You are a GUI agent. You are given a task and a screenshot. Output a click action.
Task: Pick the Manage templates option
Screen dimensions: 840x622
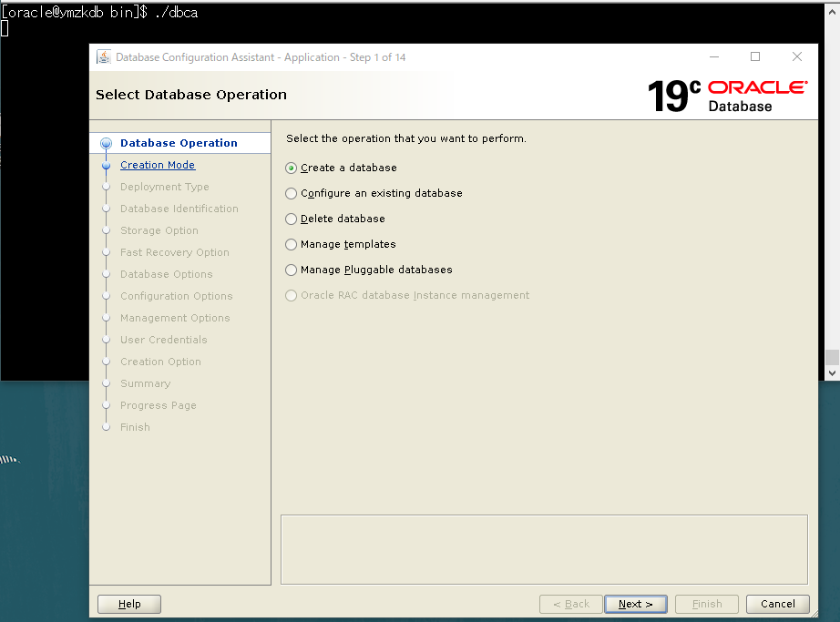coord(291,245)
